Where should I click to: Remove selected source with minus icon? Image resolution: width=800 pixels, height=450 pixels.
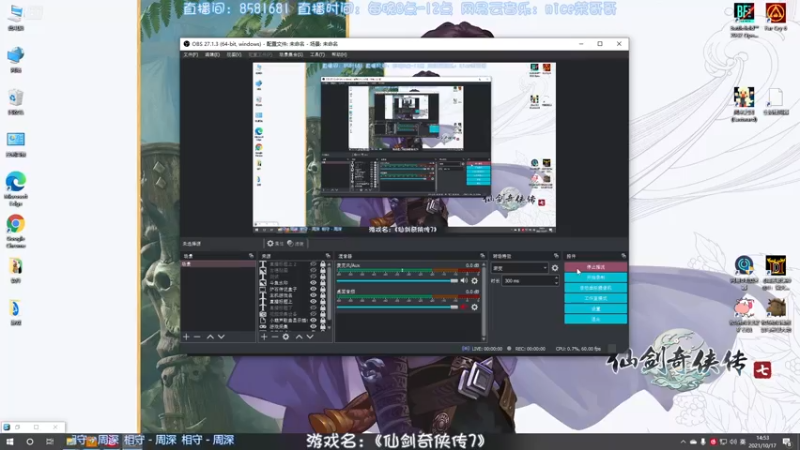274,337
